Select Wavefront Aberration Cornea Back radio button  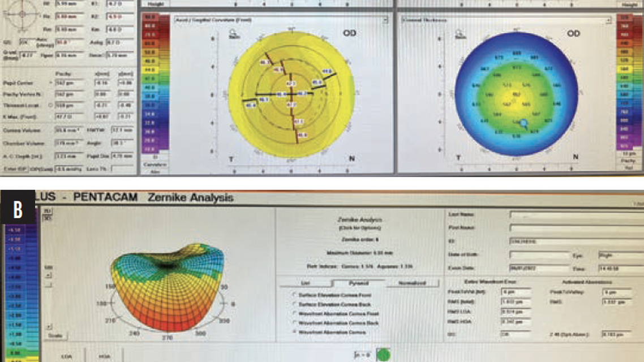click(x=294, y=322)
